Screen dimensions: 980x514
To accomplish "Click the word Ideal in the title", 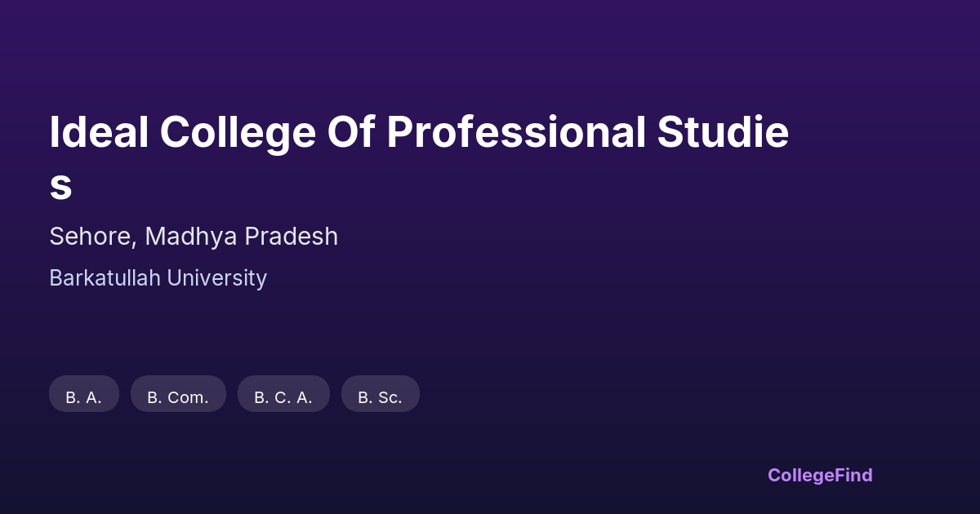I will pyautogui.click(x=99, y=133).
